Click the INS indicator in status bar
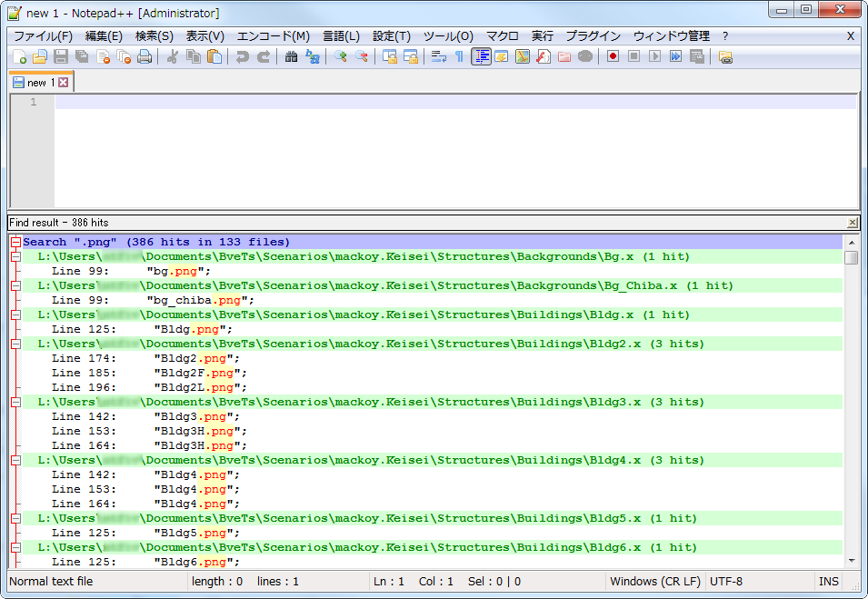The image size is (868, 599). [x=829, y=582]
